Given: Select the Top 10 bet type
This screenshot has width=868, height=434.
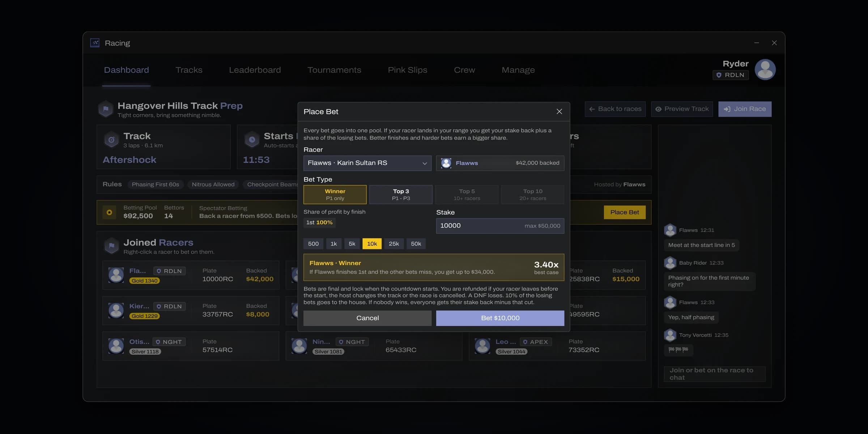Looking at the screenshot, I should coord(533,195).
